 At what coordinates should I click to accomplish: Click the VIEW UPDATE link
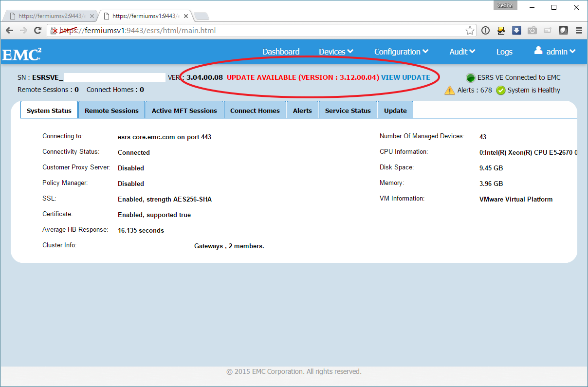point(405,77)
